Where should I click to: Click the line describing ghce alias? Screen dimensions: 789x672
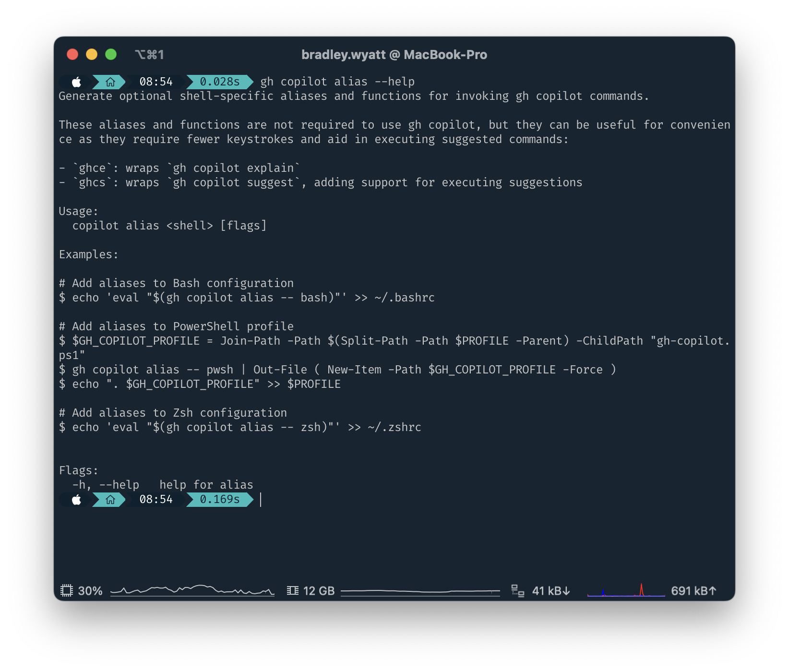coord(179,168)
